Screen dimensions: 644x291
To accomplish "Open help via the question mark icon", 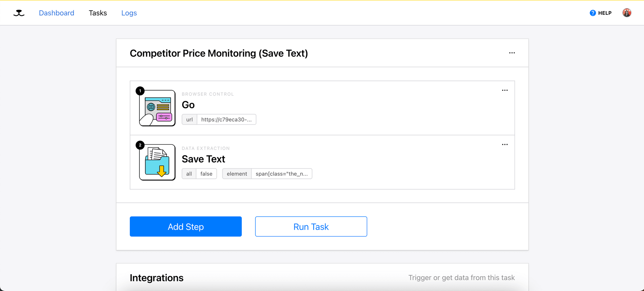I will click(x=592, y=13).
